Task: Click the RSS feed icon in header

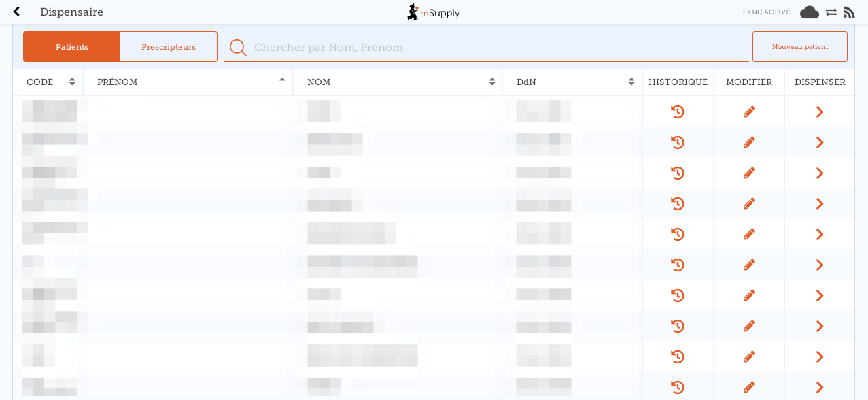Action: click(849, 12)
